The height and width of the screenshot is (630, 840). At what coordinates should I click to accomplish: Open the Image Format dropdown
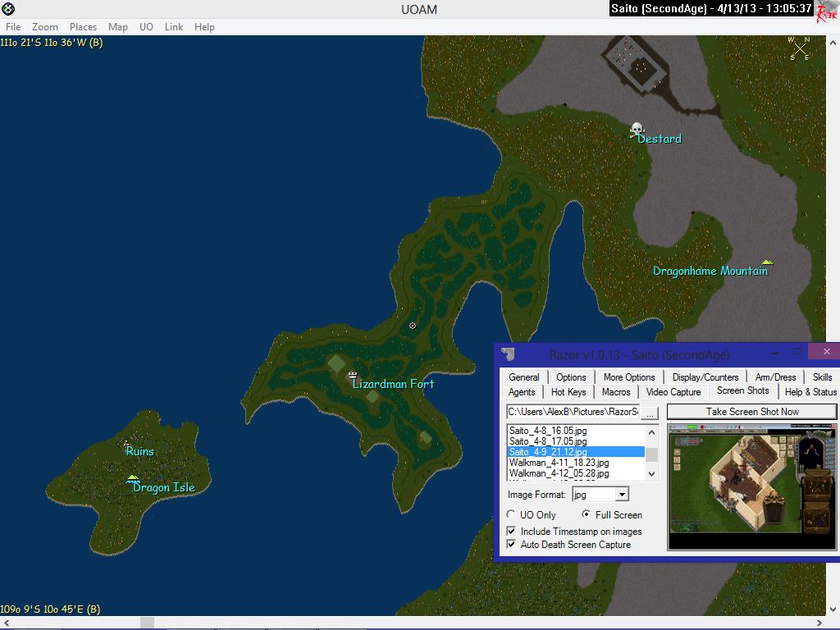click(622, 494)
